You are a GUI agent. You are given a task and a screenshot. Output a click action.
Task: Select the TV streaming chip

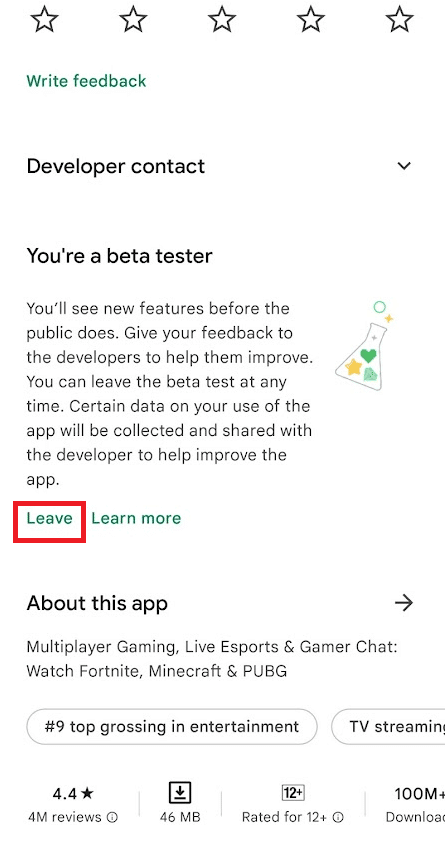pyautogui.click(x=388, y=727)
